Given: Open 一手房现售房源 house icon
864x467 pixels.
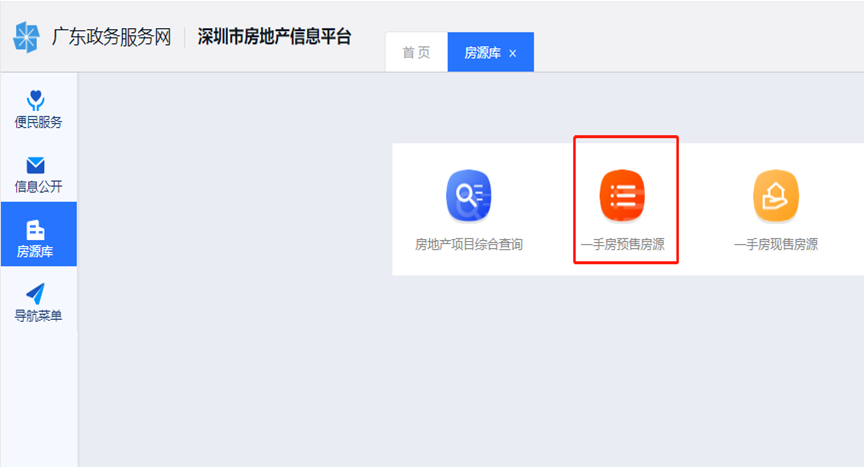Looking at the screenshot, I should 776,196.
